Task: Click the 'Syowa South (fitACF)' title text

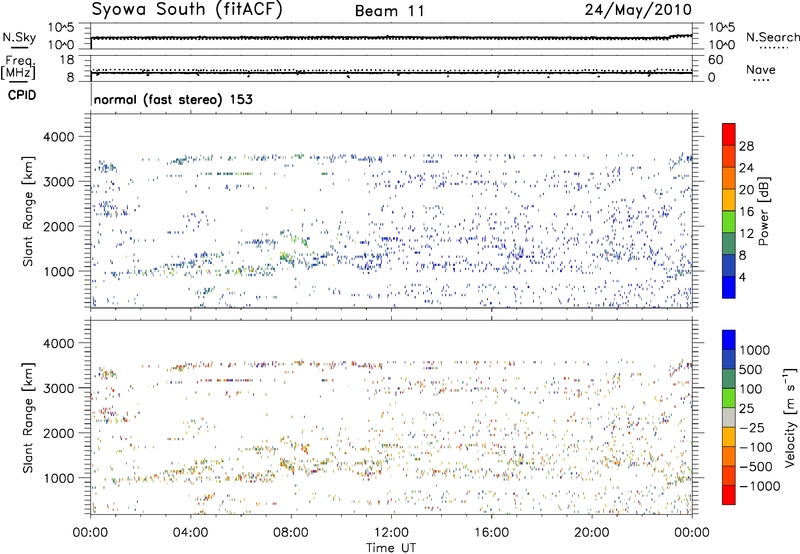Action: point(187,10)
